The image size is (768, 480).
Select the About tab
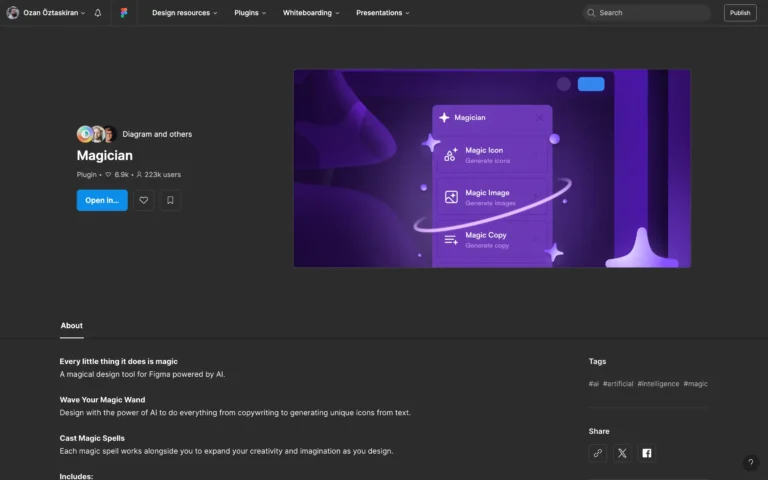tap(72, 326)
